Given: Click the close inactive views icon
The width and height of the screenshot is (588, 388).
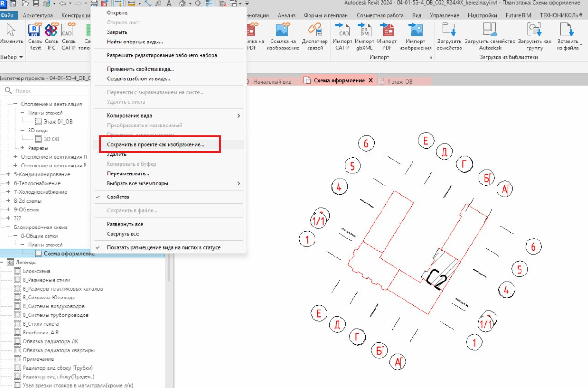Looking at the screenshot, I should point(223,3).
